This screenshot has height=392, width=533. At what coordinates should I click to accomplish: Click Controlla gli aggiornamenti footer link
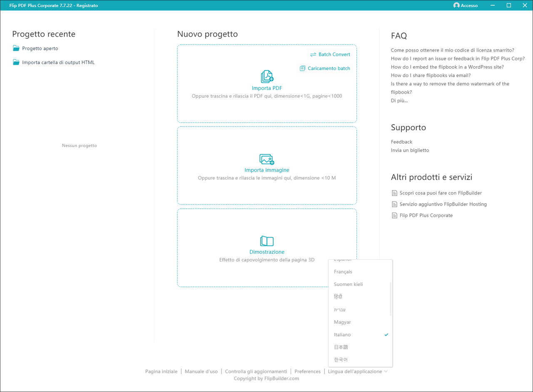click(x=256, y=371)
